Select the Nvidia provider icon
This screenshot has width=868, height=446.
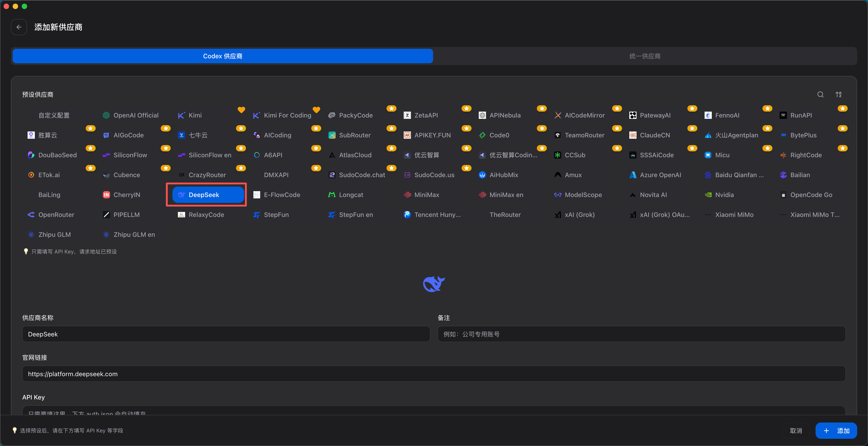coord(708,195)
